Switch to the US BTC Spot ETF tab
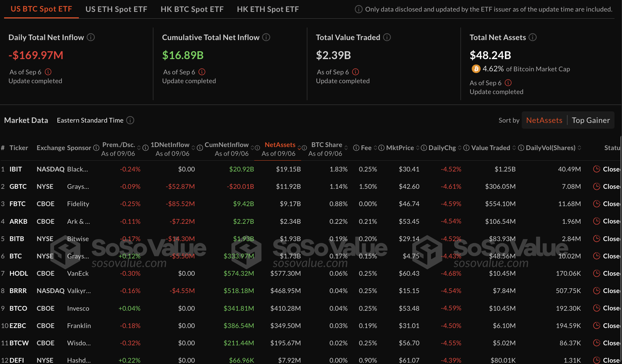 pyautogui.click(x=41, y=9)
